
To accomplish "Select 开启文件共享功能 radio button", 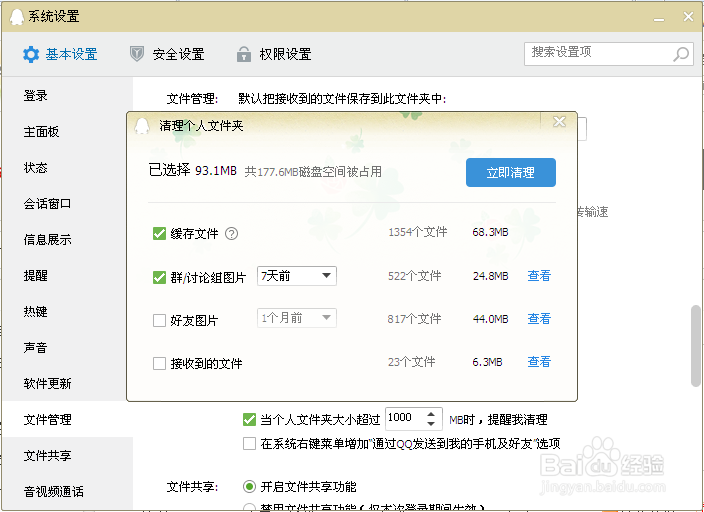I will click(x=249, y=486).
